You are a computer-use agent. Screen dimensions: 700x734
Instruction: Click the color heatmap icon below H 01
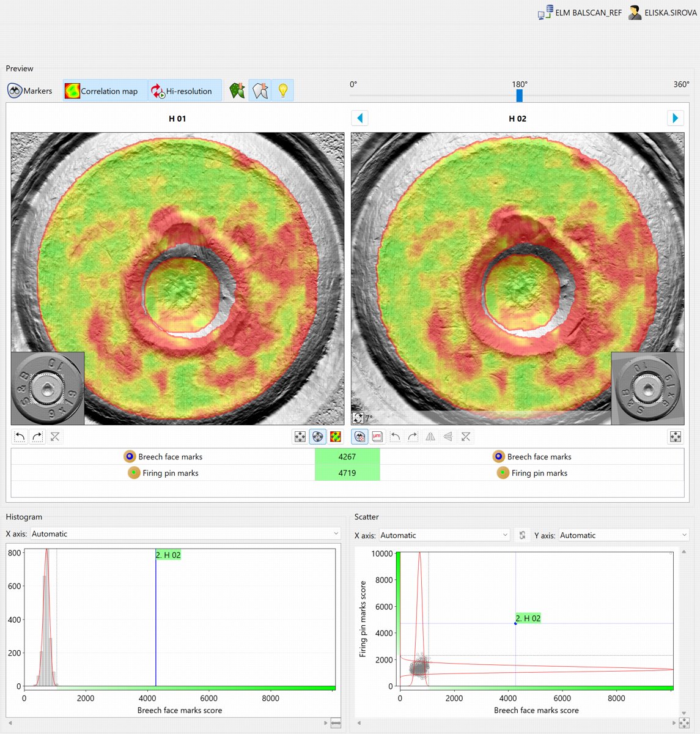336,437
